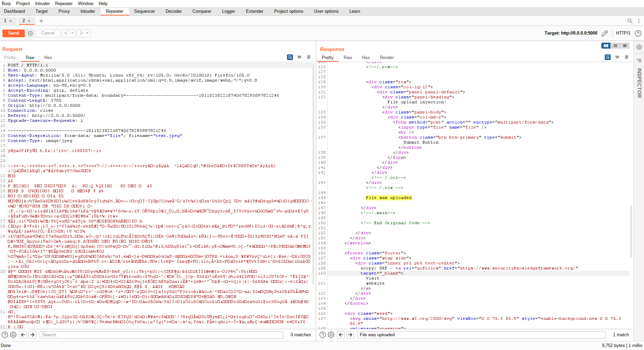
Task: Click the request Search input field
Action: click(161, 335)
